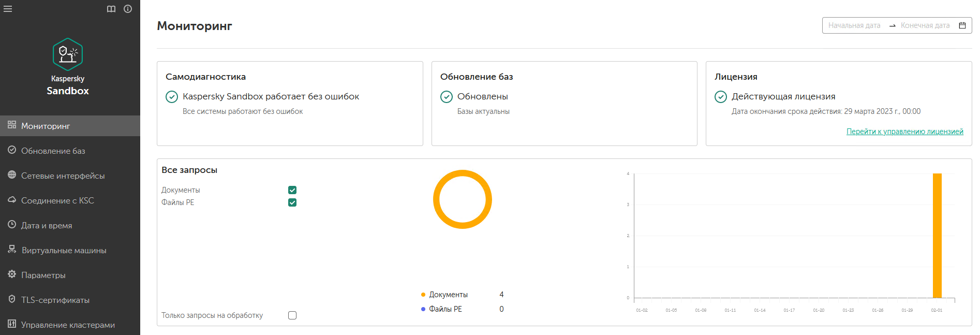Open the calendar icon in date range
The height and width of the screenshot is (335, 980).
pyautogui.click(x=962, y=25)
